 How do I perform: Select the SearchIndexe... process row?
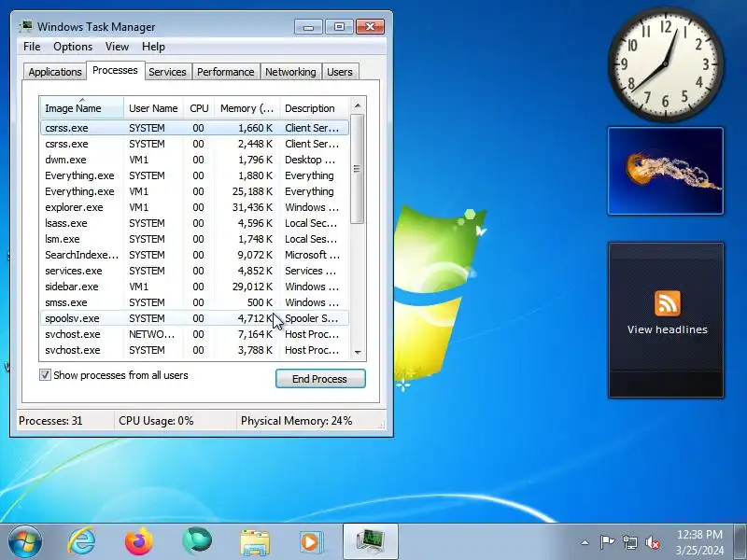click(x=194, y=255)
